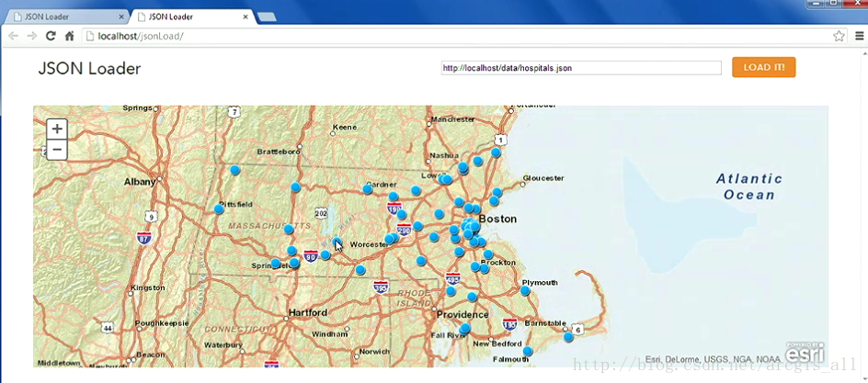The width and height of the screenshot is (868, 383).
Task: Zoom out on the map
Action: click(57, 150)
